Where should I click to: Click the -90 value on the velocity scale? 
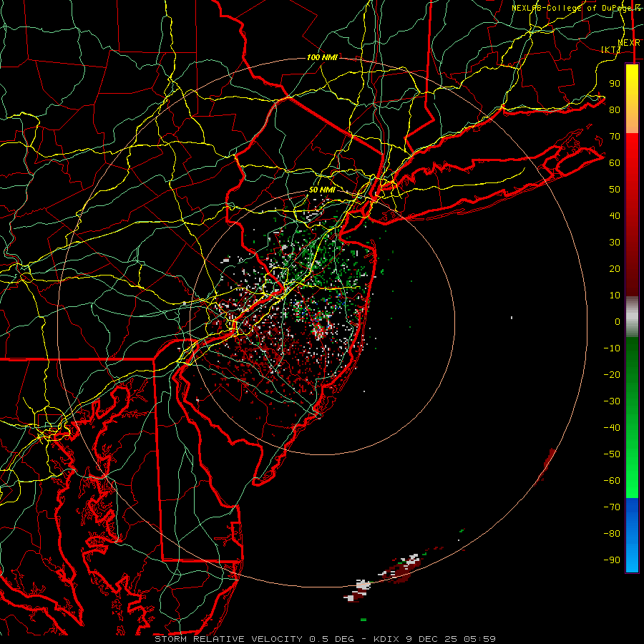click(612, 560)
